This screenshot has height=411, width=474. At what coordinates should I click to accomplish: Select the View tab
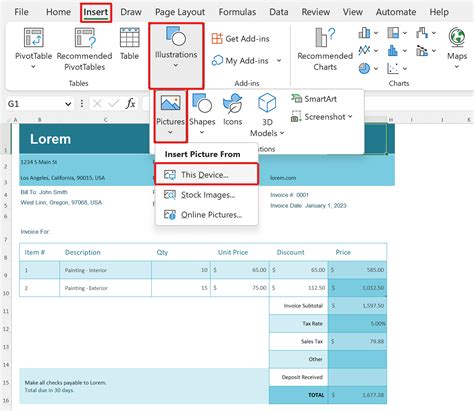(x=353, y=12)
